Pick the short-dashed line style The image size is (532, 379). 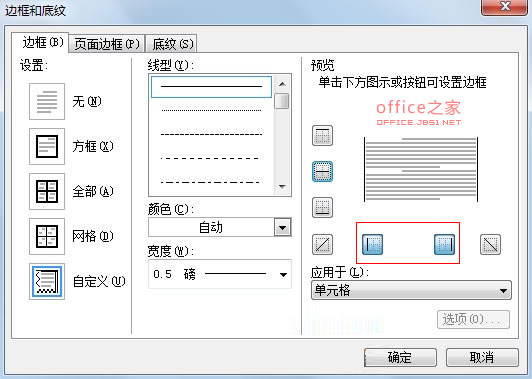pyautogui.click(x=211, y=134)
